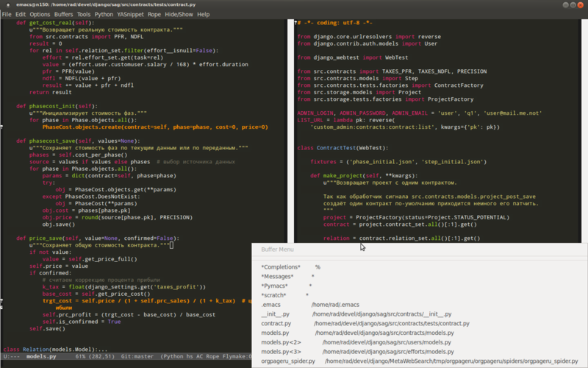
Task: Click the Rope minor mode indicator
Action: (212, 356)
